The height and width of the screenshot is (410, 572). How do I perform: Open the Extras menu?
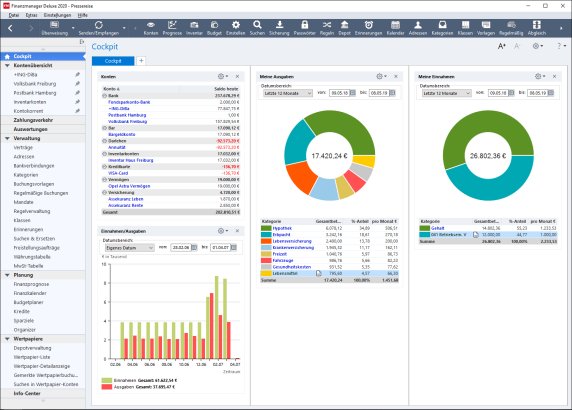31,15
